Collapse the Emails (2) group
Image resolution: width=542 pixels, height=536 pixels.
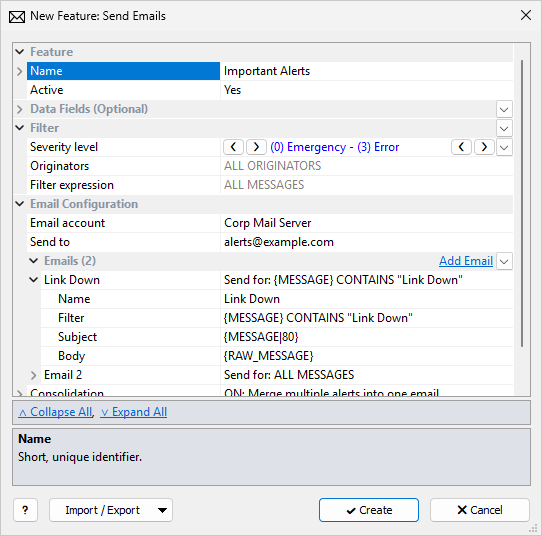coord(34,261)
